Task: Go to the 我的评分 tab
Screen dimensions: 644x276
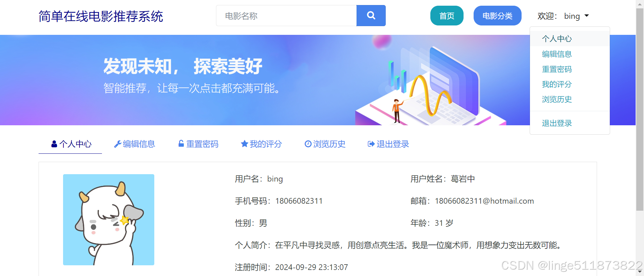Action: 261,144
